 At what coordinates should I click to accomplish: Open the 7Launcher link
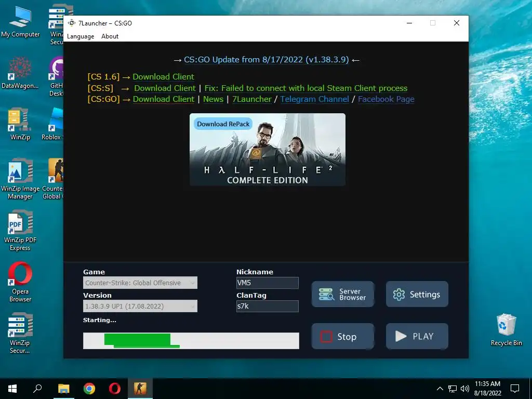252,99
